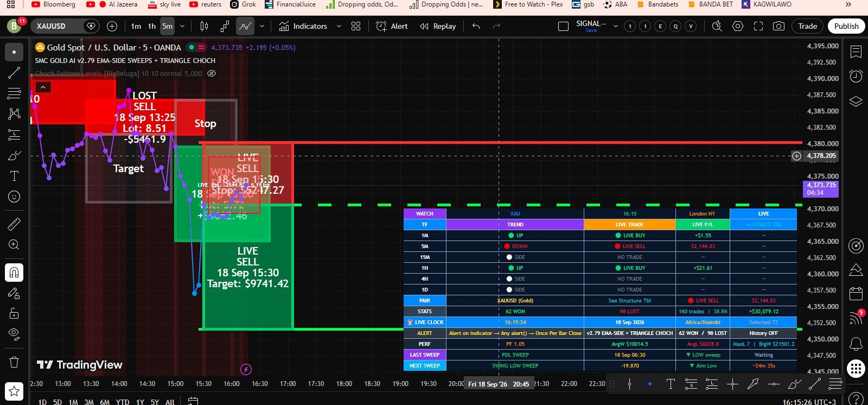
Task: Expand the SIGNAL-- layout dropdown arrow
Action: pos(616,26)
